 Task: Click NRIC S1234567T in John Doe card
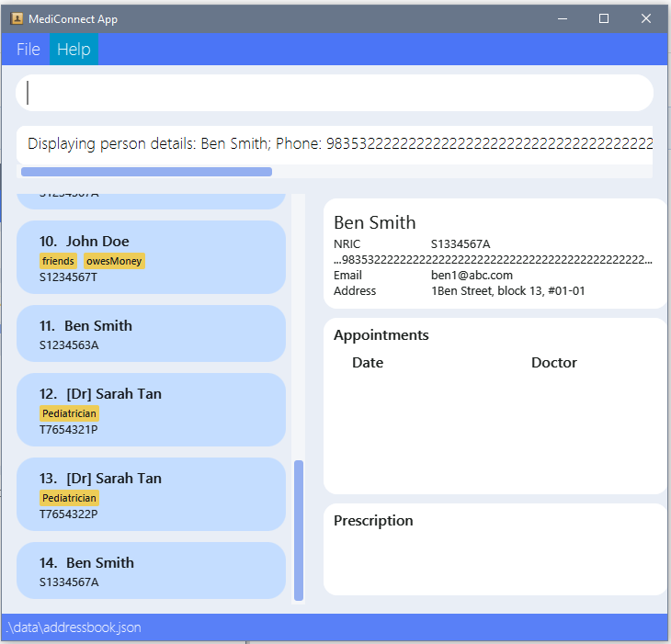(x=68, y=277)
